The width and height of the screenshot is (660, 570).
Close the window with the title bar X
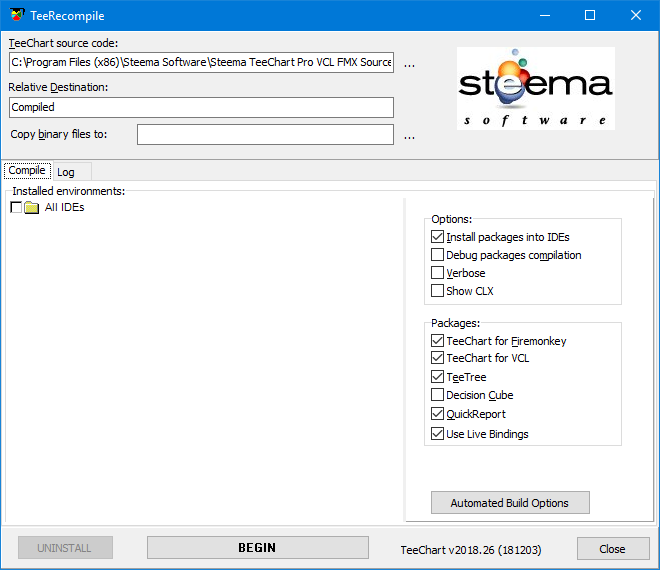tap(636, 16)
